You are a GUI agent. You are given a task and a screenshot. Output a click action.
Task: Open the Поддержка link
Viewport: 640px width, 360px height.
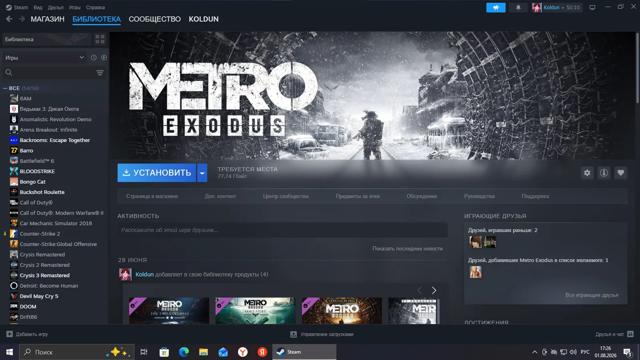pyautogui.click(x=535, y=196)
